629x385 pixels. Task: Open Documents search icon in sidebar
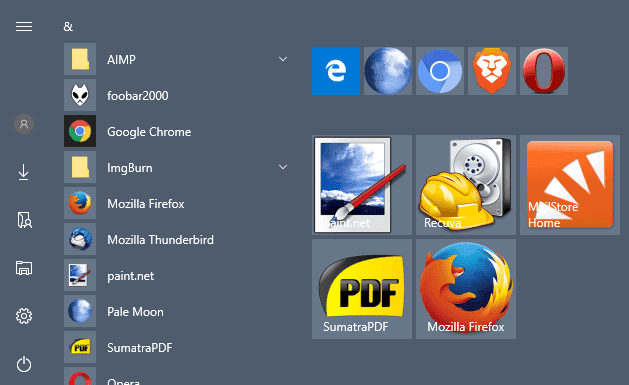pyautogui.click(x=24, y=220)
